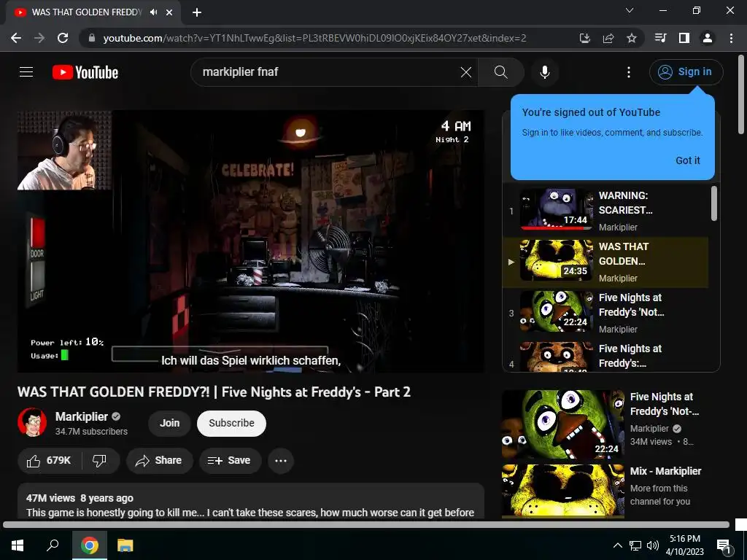
Task: Open File Explorer from the taskbar
Action: (x=125, y=545)
